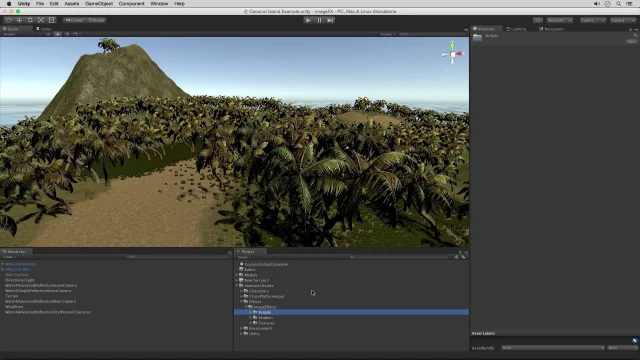Image resolution: width=640 pixels, height=360 pixels.
Task: Click the Hierarchy tab
Action: pos(15,252)
